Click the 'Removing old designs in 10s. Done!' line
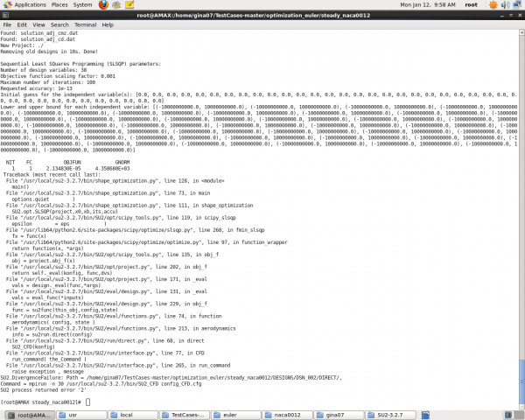The image size is (525, 420). 49,52
